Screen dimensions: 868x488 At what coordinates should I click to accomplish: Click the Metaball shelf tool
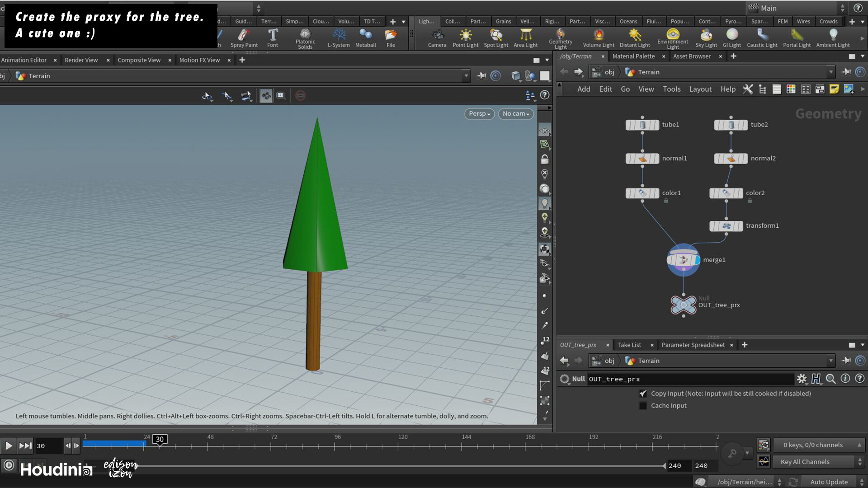click(365, 38)
